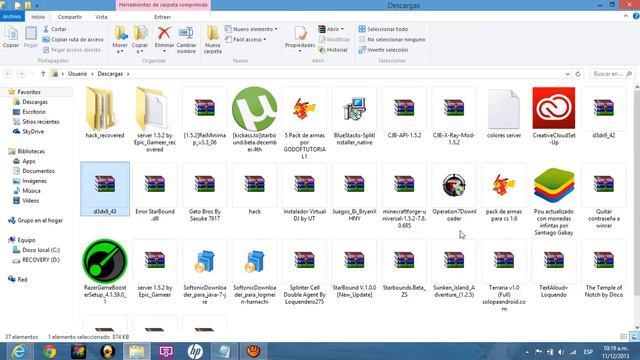Refresh the folder with the reload button
The width and height of the screenshot is (640, 360).
click(x=578, y=74)
